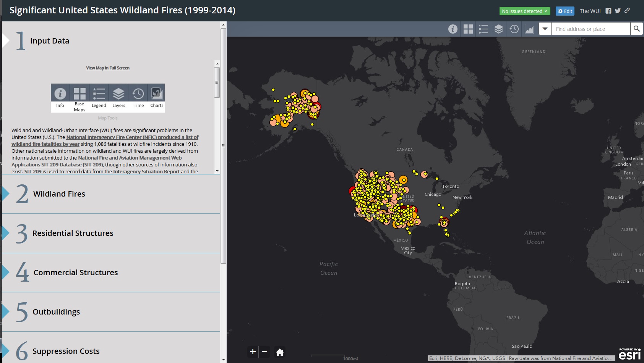Expand section 3 Residential Structures

111,233
